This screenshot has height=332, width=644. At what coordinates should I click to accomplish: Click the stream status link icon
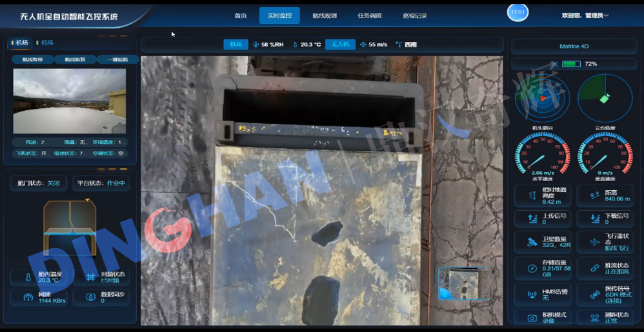click(594, 268)
